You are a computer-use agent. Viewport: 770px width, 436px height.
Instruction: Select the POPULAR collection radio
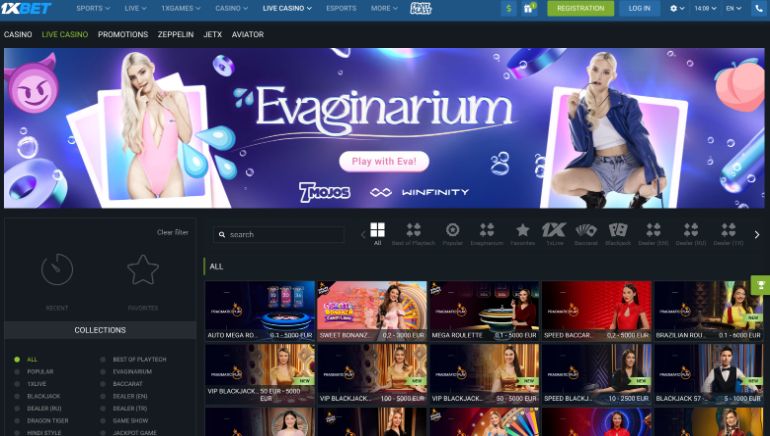17,372
